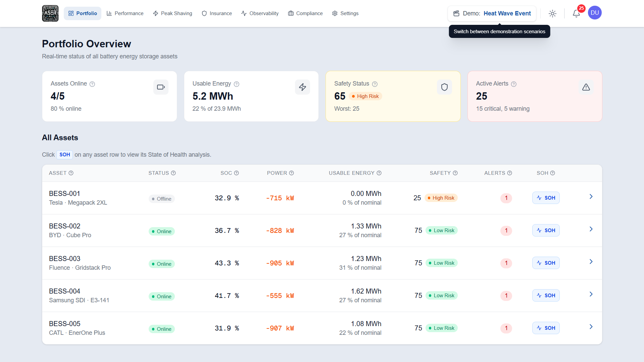Click Safety Status help icon
The width and height of the screenshot is (644, 362).
pyautogui.click(x=375, y=84)
